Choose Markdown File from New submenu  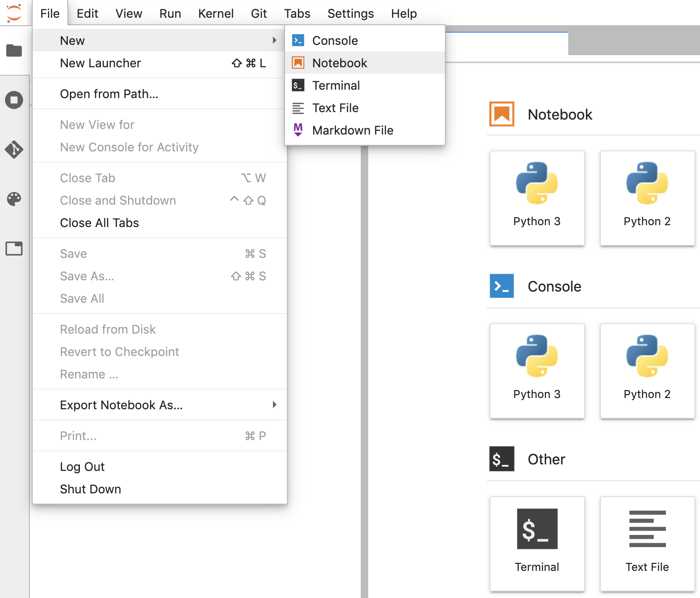[x=353, y=130]
